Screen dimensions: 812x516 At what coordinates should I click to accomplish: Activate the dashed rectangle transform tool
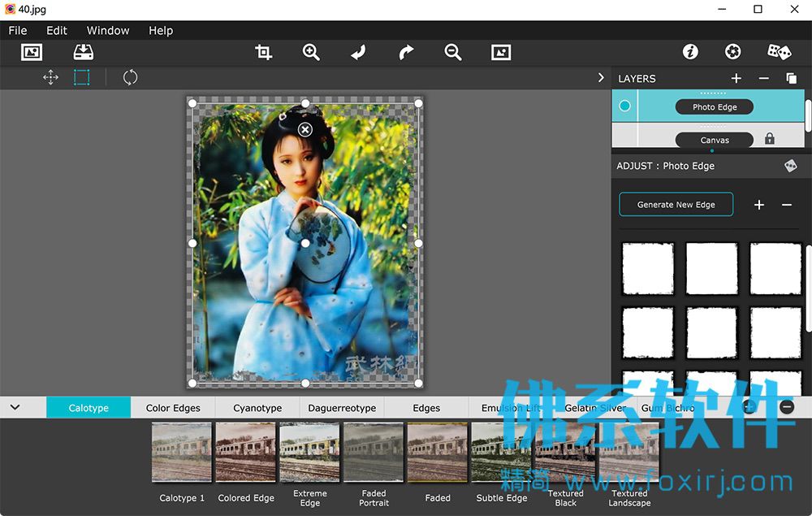click(82, 78)
